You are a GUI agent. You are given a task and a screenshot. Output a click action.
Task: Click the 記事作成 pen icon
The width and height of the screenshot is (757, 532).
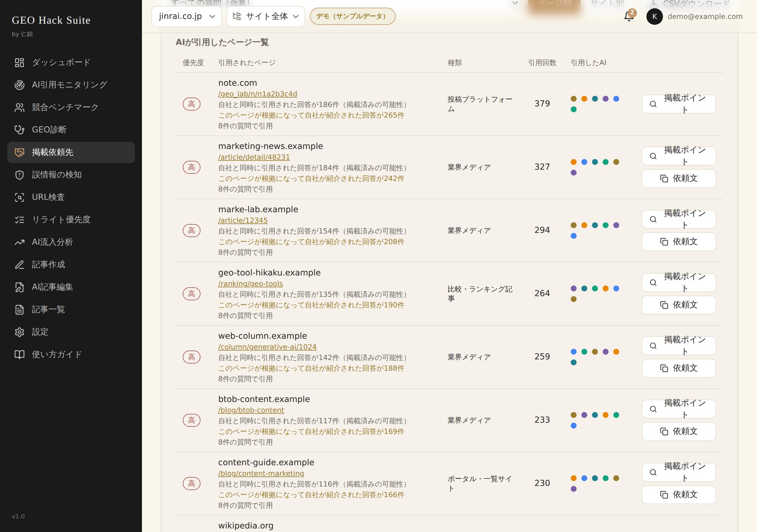(x=19, y=264)
